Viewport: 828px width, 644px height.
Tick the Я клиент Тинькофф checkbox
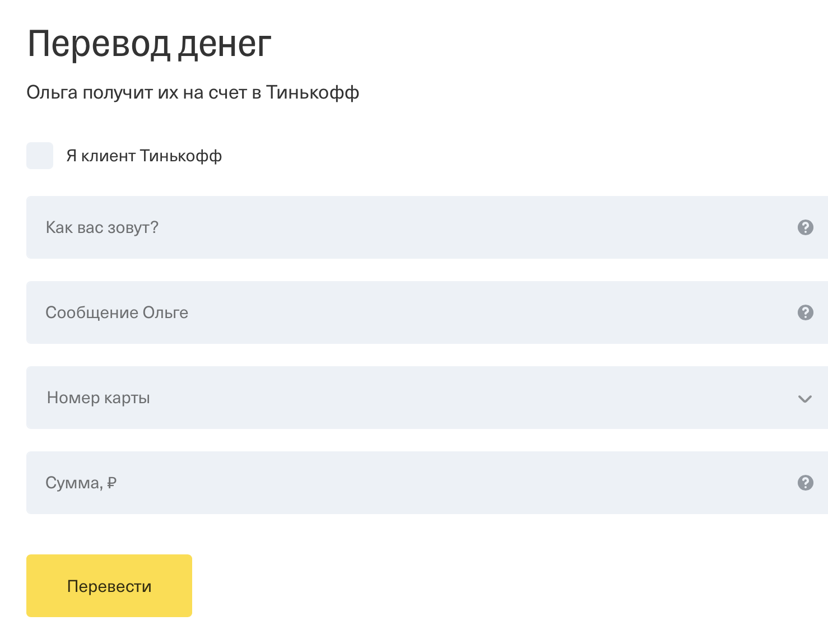40,156
